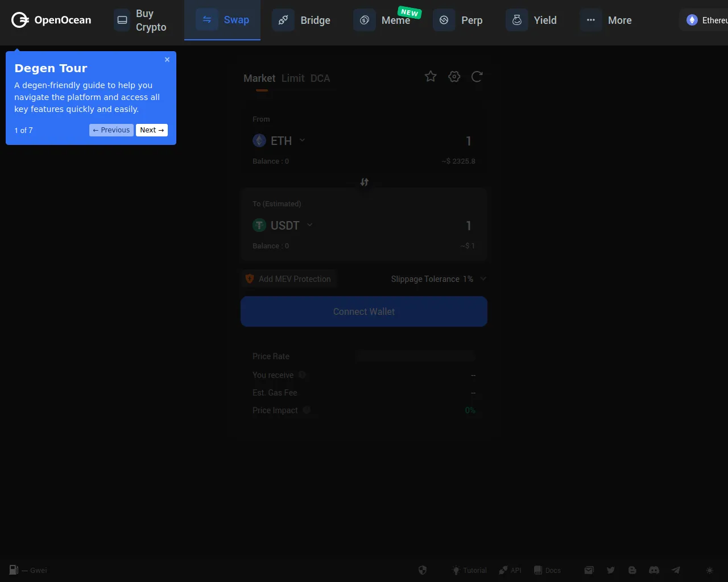Screen dimensions: 728x582
Task: Open the Twitter link in footer
Action: 611,570
